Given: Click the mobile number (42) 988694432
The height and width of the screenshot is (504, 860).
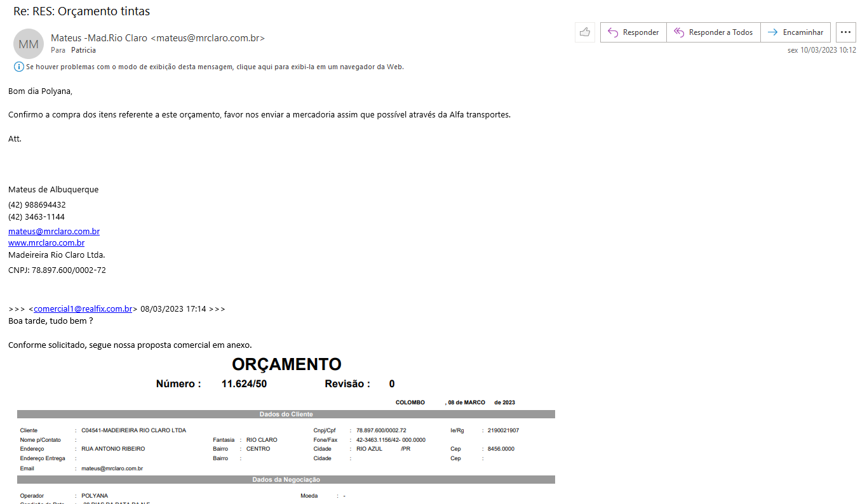Looking at the screenshot, I should point(37,205).
